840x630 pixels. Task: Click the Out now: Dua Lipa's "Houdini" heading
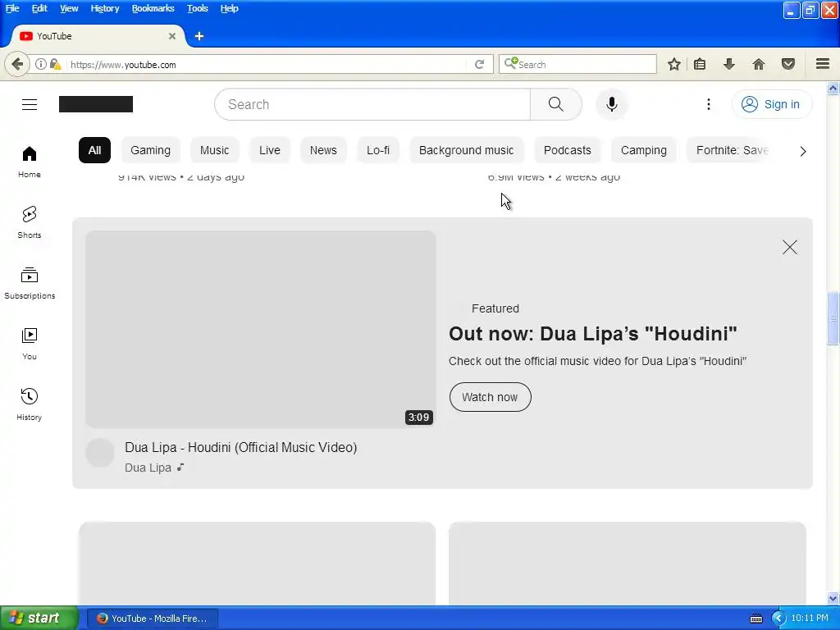(592, 334)
